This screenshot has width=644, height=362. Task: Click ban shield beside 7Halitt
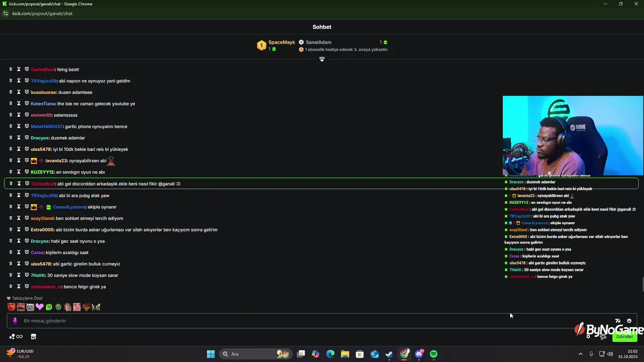pyautogui.click(x=27, y=275)
